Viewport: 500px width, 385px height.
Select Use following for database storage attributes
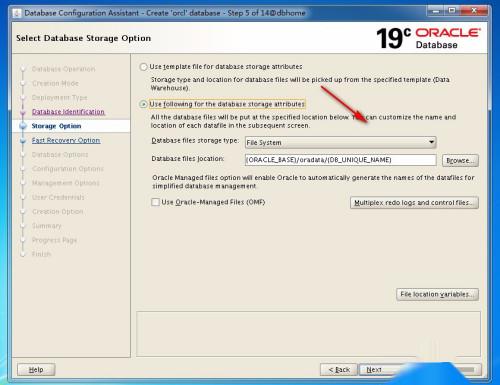(x=143, y=104)
